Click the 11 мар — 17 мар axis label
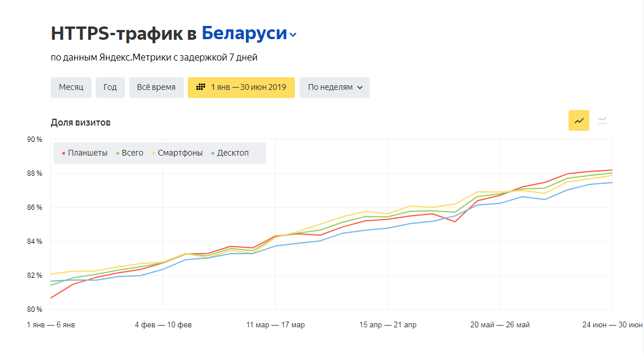644x355 pixels. [275, 325]
